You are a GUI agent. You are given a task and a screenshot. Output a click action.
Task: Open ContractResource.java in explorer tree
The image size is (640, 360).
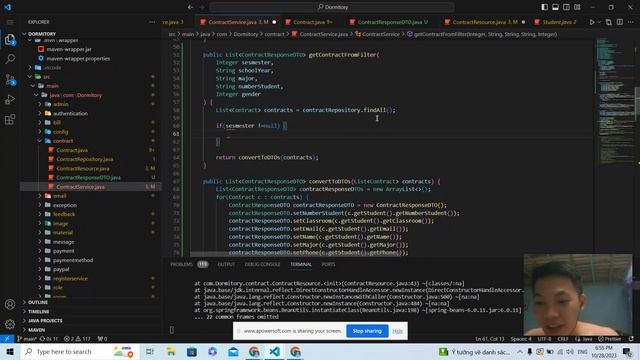coord(83,168)
